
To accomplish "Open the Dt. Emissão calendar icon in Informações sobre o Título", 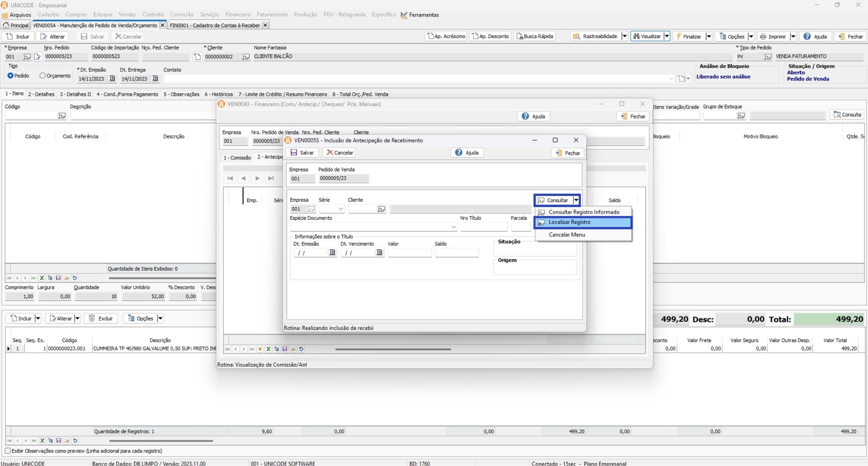I will [x=332, y=253].
